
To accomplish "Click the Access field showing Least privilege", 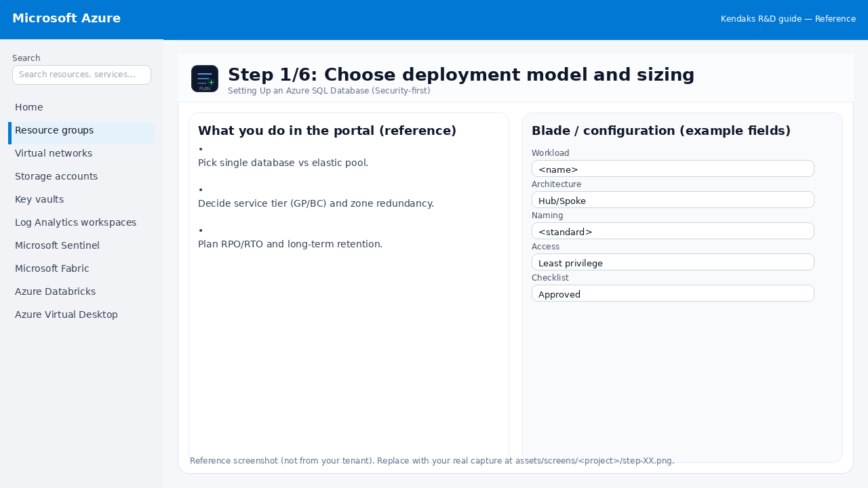I will [673, 262].
